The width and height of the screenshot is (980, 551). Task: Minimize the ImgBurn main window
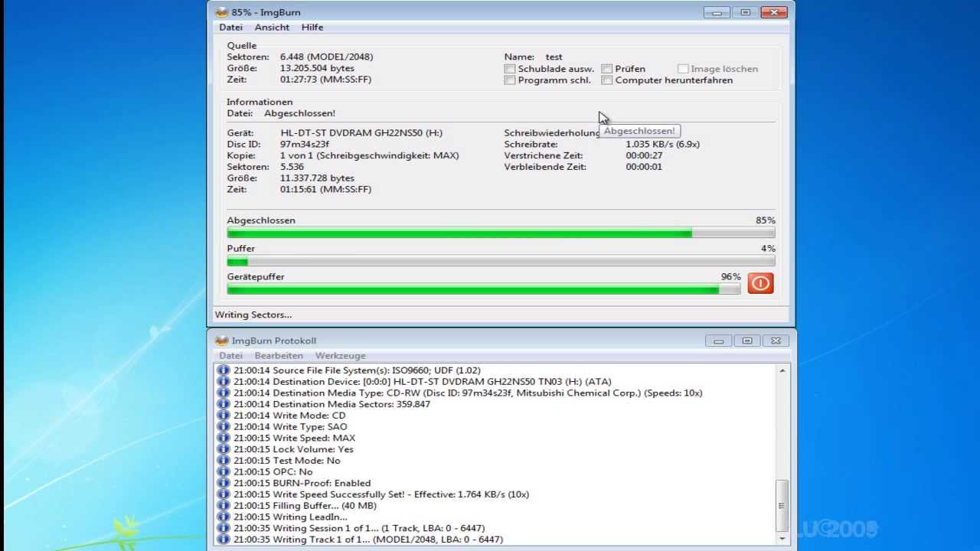[716, 12]
